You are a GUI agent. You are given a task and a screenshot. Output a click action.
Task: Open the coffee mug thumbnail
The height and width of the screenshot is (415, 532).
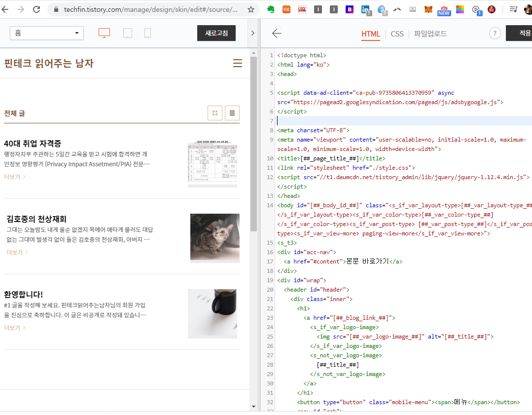pos(213,313)
